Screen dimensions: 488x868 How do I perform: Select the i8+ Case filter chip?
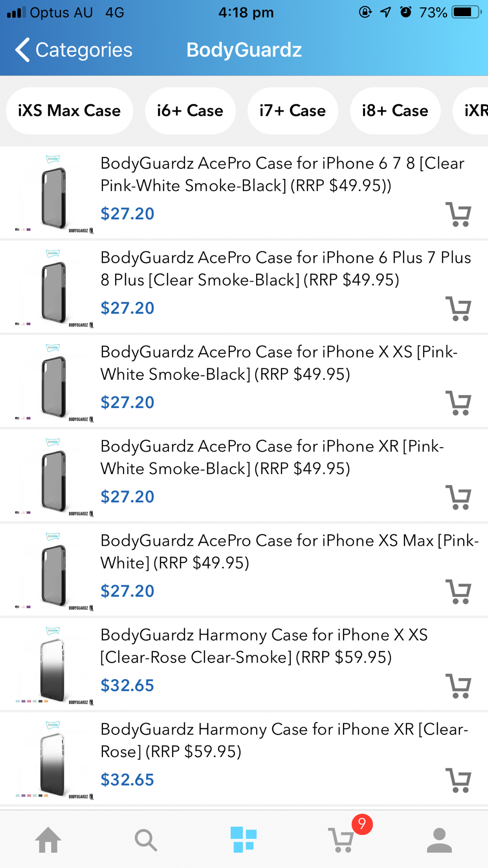tap(395, 111)
